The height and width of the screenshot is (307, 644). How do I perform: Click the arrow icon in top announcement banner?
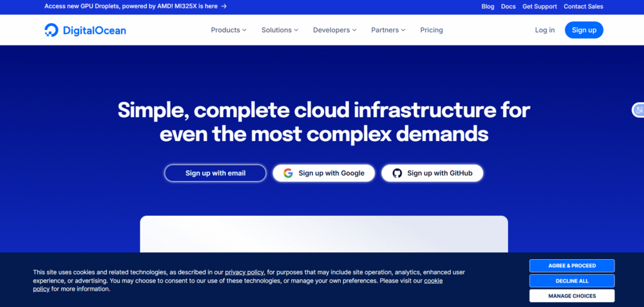224,6
